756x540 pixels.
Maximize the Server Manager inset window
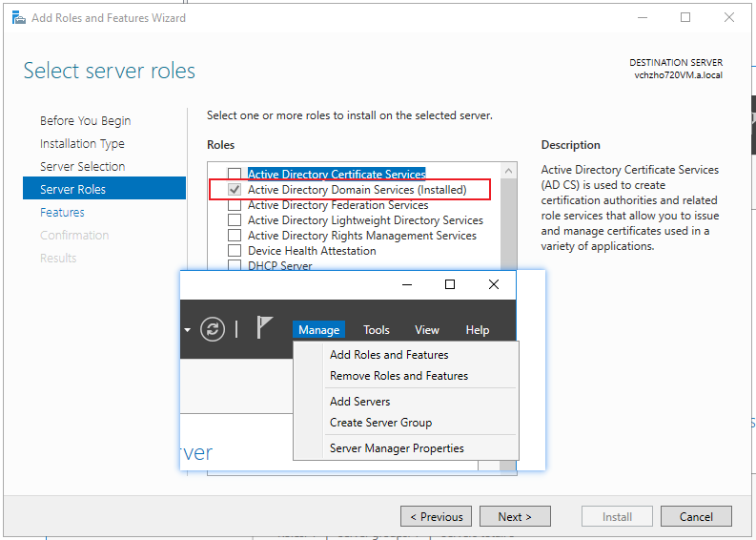pyautogui.click(x=450, y=284)
